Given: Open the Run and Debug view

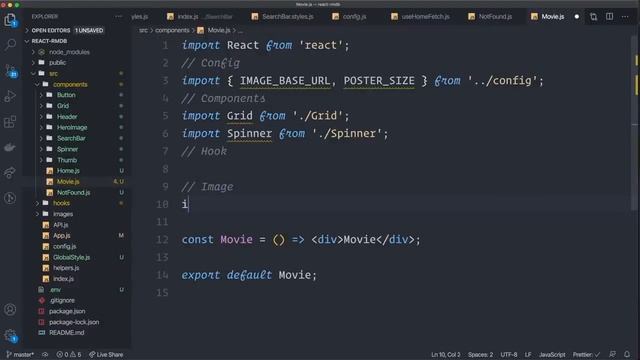Looking at the screenshot, I should (x=10, y=96).
